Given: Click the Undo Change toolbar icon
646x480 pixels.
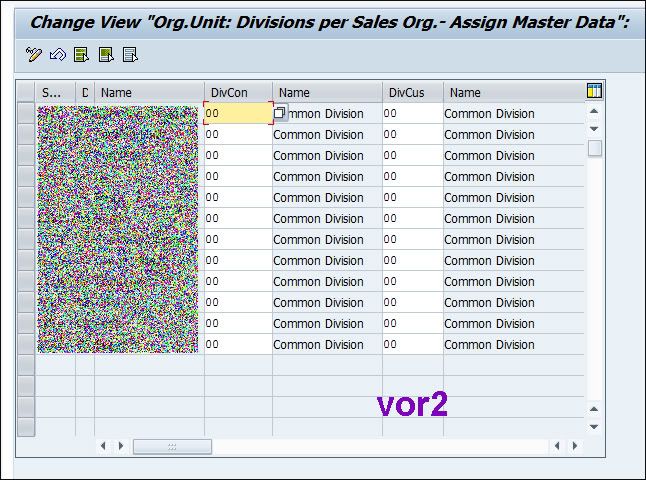Looking at the screenshot, I should [x=58, y=55].
